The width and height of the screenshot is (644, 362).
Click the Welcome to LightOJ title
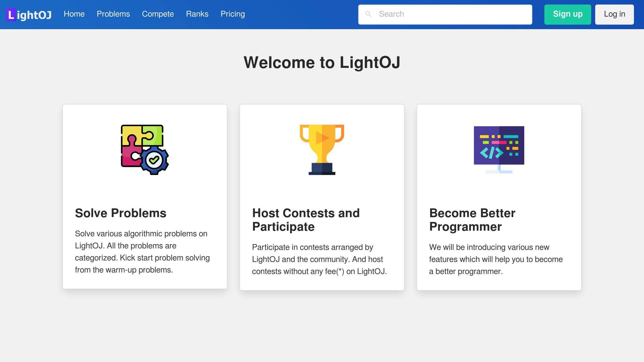click(322, 62)
